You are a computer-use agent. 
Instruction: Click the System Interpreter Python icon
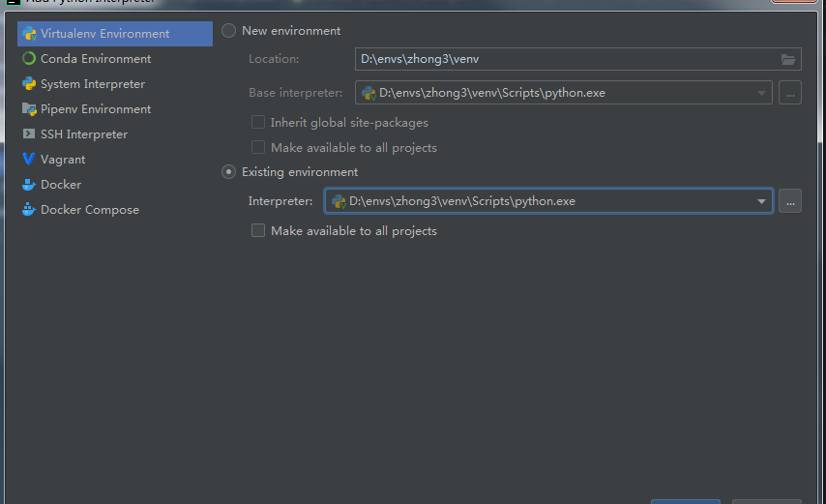pos(29,84)
